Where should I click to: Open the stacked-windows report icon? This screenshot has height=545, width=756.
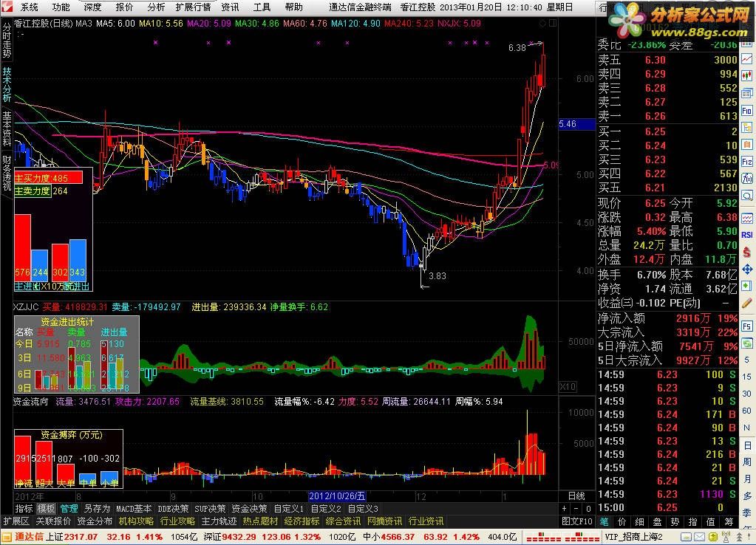(x=747, y=93)
